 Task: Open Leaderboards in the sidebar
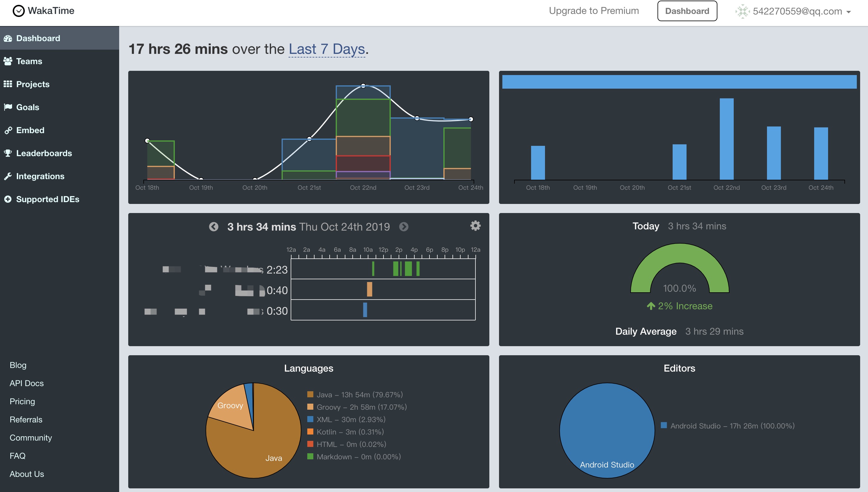60,153
